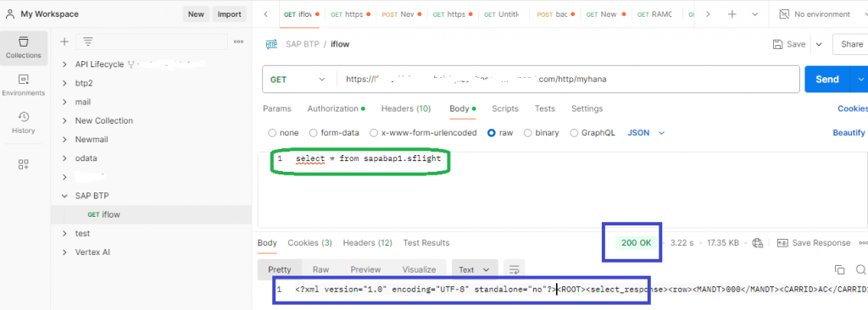Click the Save Response icon
868x310 pixels.
pyautogui.click(x=782, y=242)
